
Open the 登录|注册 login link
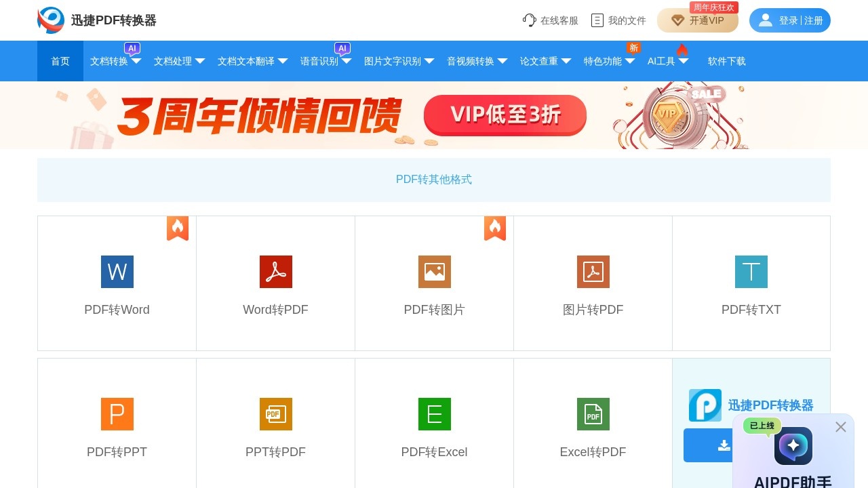point(790,20)
